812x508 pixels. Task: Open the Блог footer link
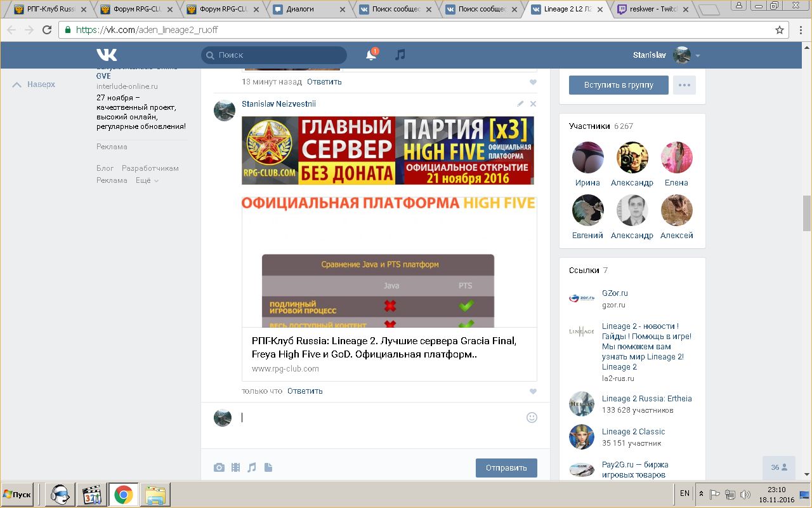105,168
